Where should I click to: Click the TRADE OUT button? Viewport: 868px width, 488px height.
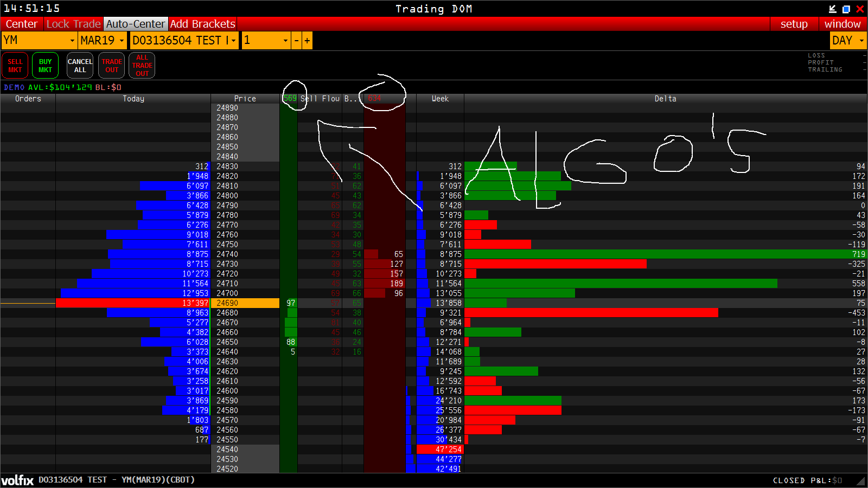click(x=112, y=66)
